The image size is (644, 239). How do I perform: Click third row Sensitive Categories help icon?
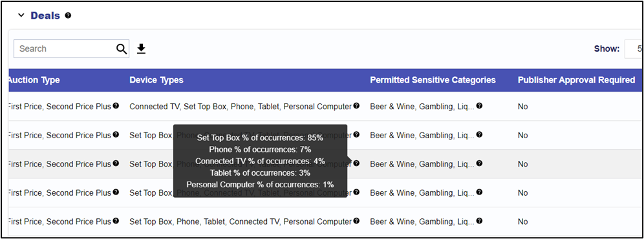[x=479, y=163]
